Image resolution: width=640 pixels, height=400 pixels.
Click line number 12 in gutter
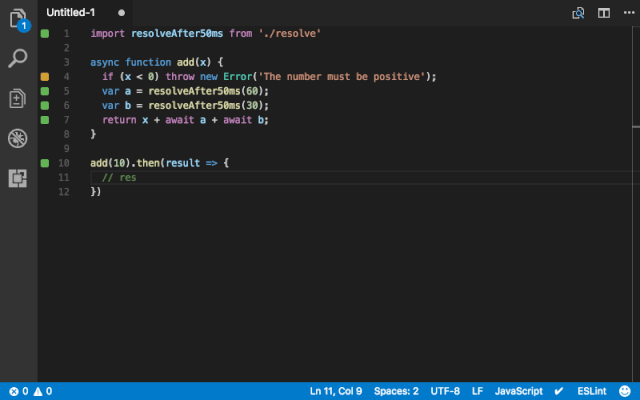click(x=64, y=192)
